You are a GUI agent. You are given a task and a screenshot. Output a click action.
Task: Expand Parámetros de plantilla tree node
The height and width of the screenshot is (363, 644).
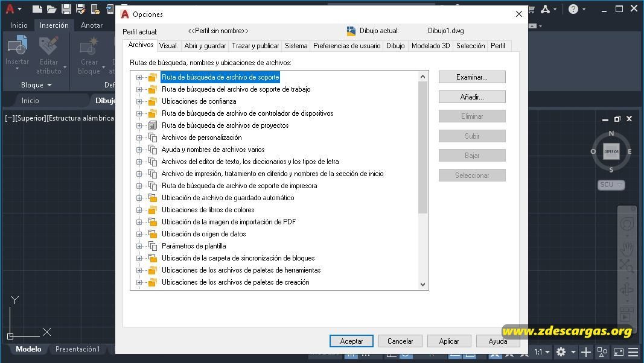[139, 246]
